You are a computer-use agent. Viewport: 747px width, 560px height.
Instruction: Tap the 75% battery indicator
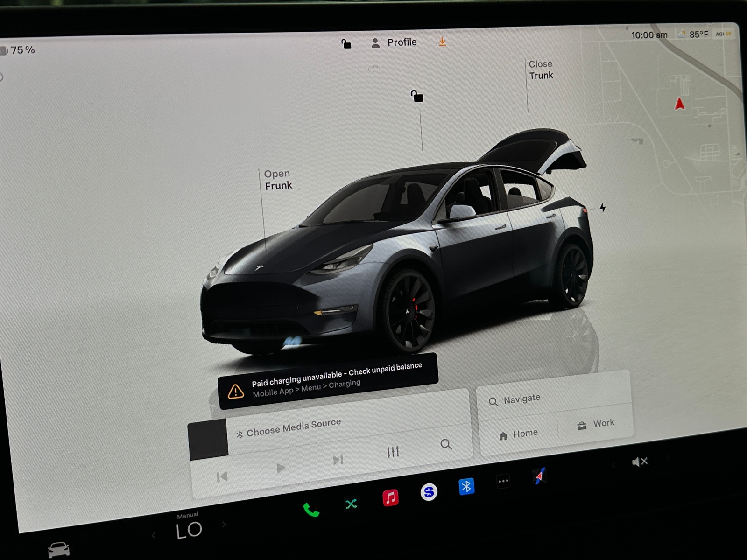click(18, 50)
